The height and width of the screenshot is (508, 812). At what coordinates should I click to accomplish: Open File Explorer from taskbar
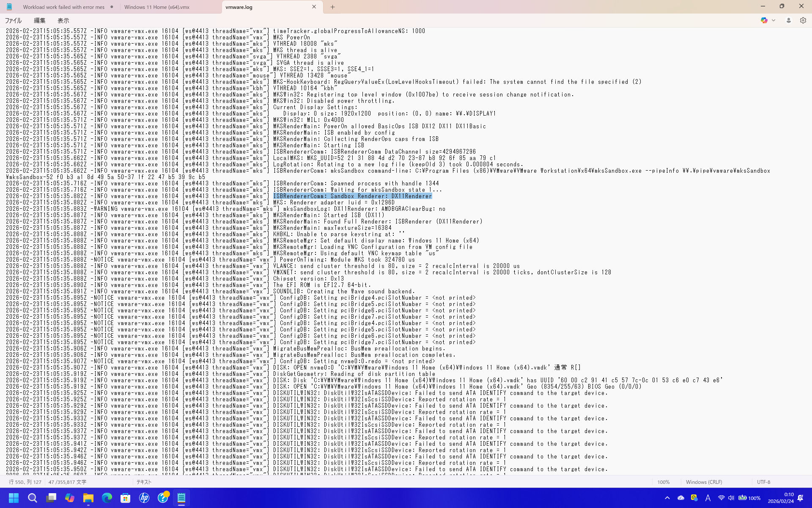point(88,498)
